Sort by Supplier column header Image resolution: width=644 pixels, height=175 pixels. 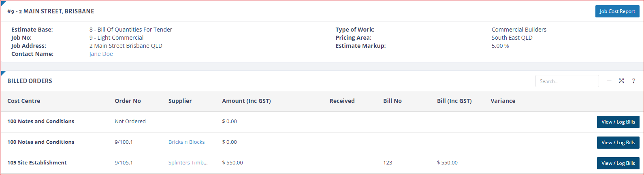[180, 101]
